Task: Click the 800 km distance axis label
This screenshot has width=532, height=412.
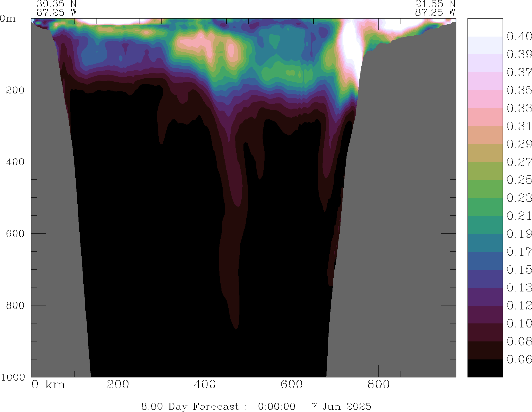Action: click(x=378, y=385)
